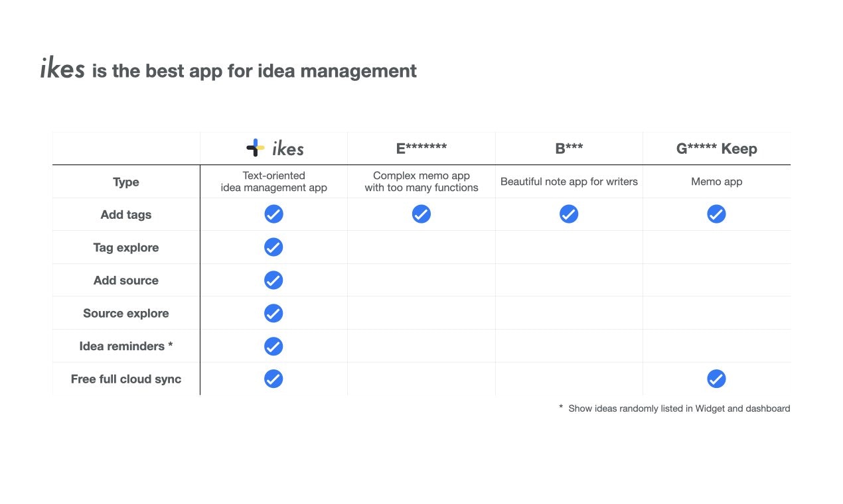Click the B*** Add tags checkmark

tap(569, 214)
